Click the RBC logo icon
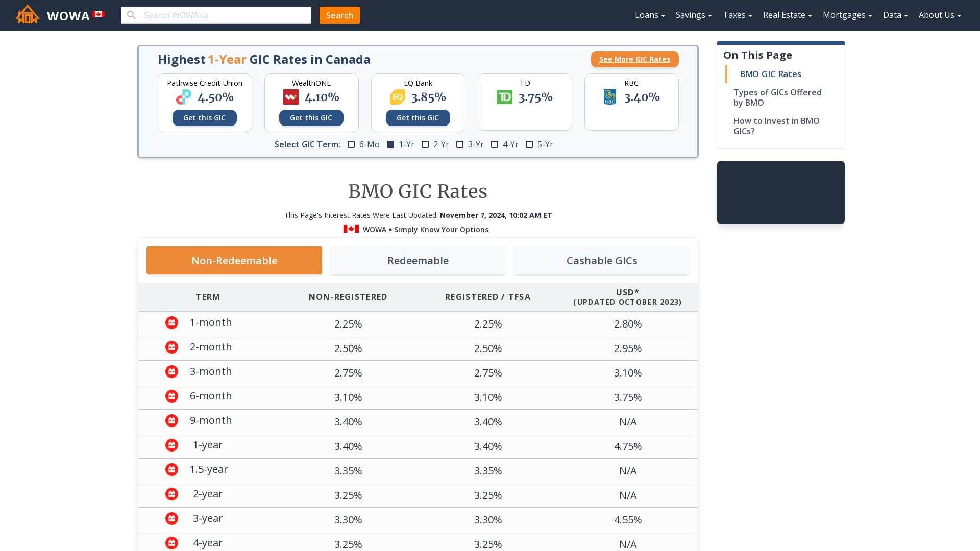Screen dimensions: 980x551 610,97
